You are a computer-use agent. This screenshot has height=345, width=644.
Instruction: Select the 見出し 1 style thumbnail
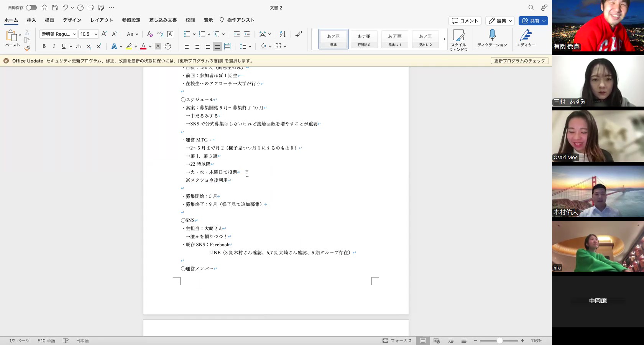pyautogui.click(x=394, y=39)
